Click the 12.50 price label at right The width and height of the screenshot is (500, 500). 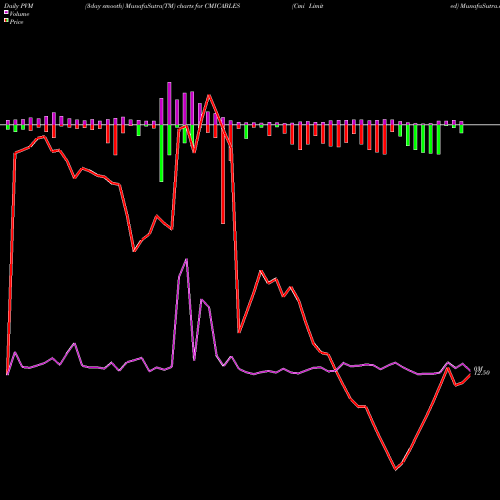click(x=482, y=373)
